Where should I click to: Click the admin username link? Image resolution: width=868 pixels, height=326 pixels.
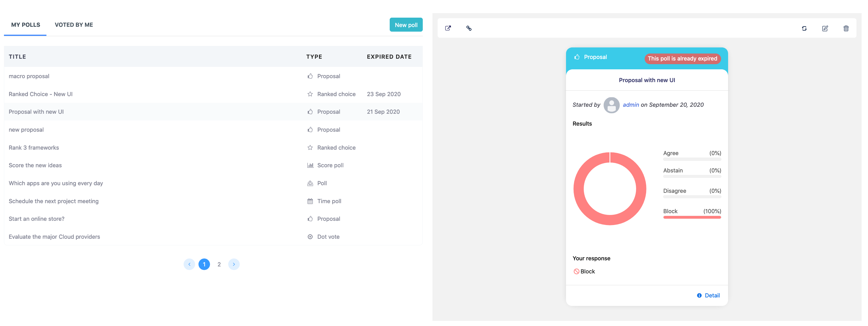pos(630,105)
